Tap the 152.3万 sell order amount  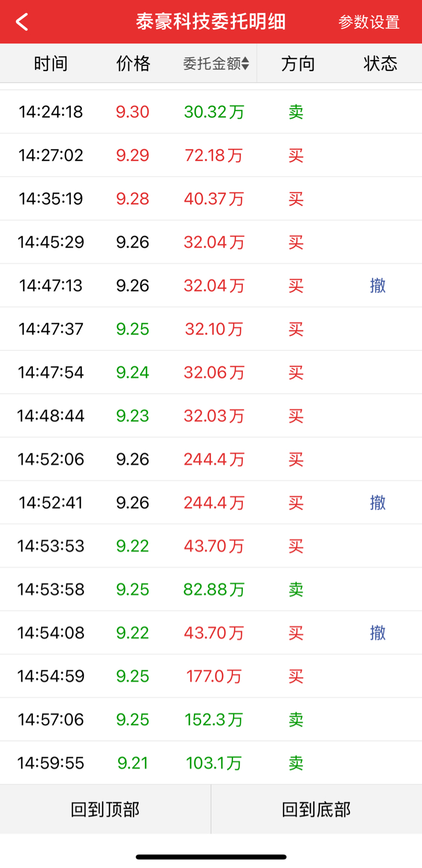(x=214, y=719)
